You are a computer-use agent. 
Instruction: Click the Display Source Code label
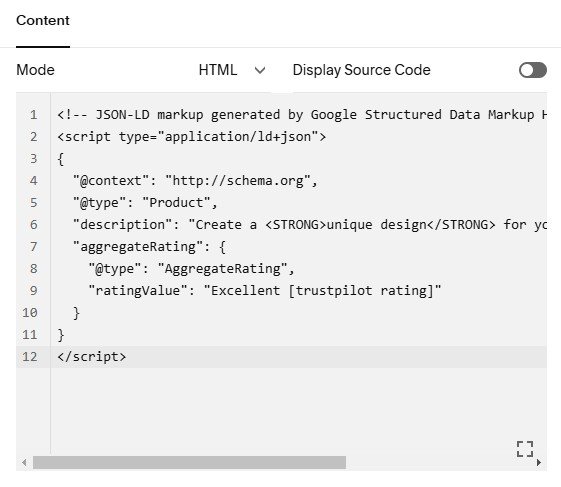(361, 70)
